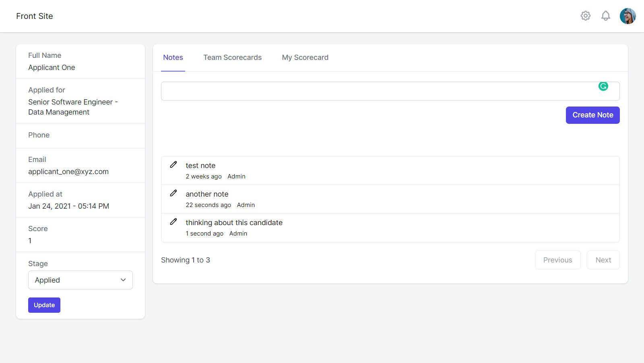Viewport: 644px width, 363px height.
Task: Open the My Scorecard tab
Action: click(x=305, y=57)
